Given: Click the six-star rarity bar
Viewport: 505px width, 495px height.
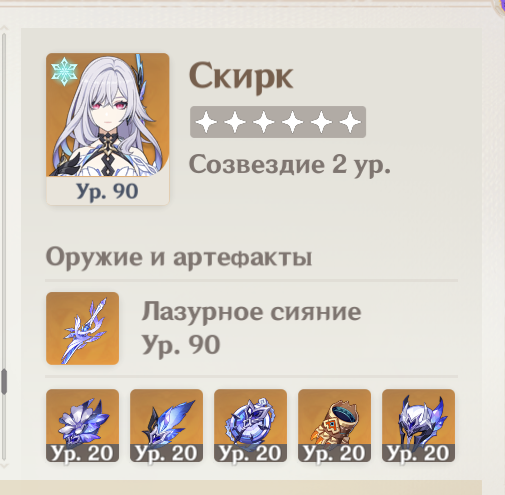Looking at the screenshot, I should [278, 122].
